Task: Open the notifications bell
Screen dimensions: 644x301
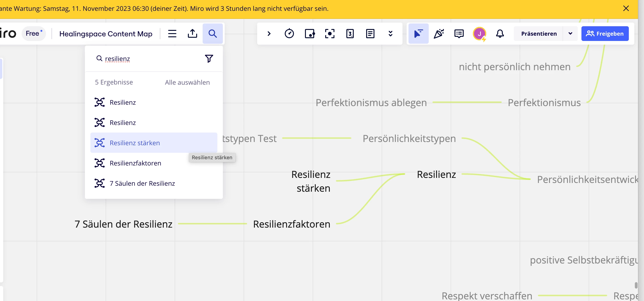Action: [x=500, y=34]
